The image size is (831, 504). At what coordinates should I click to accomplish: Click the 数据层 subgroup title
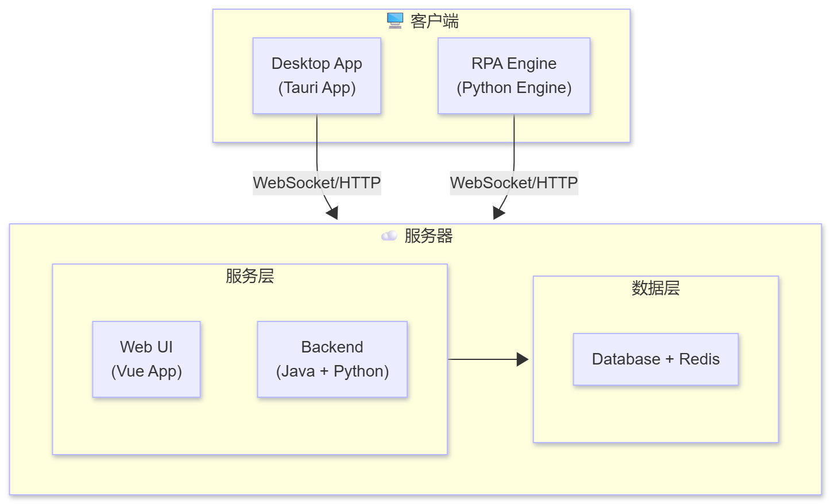point(656,288)
